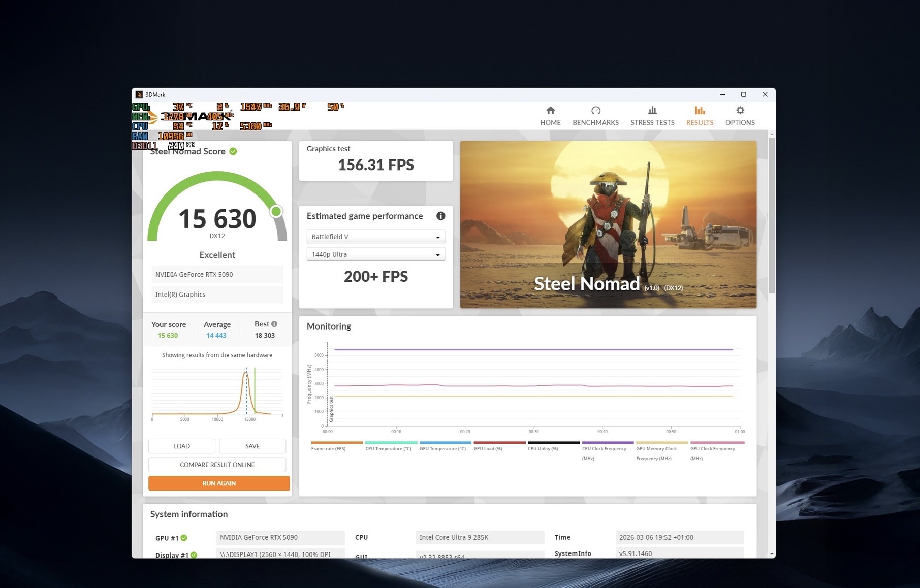Open the 3DMark app icon in the title bar
The height and width of the screenshot is (588, 920).
pyautogui.click(x=139, y=94)
